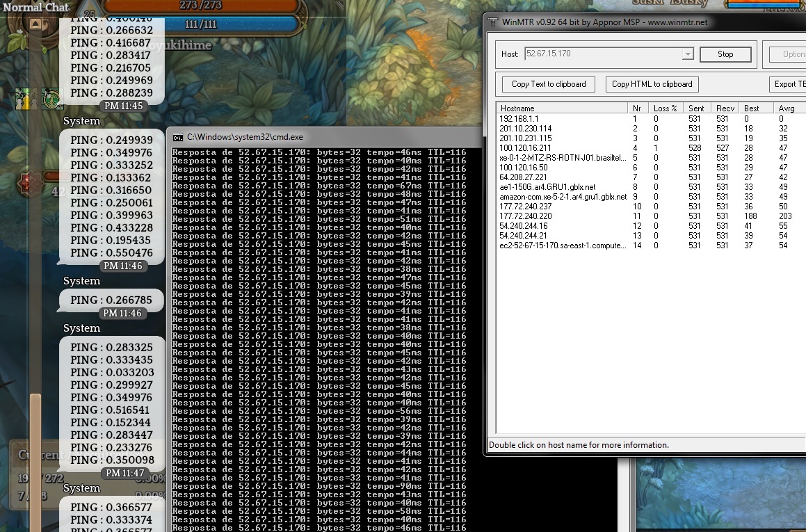Click the chat scroll-up arrow button
The width and height of the screenshot is (806, 532).
point(35,24)
